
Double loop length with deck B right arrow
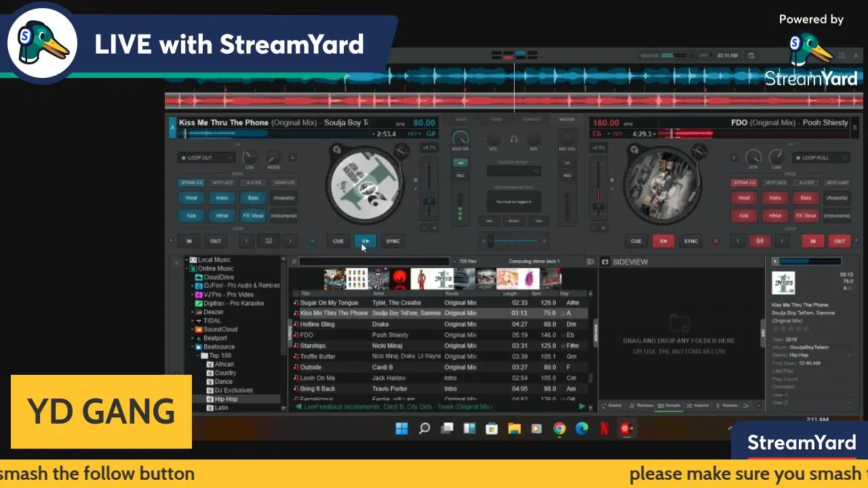click(782, 241)
